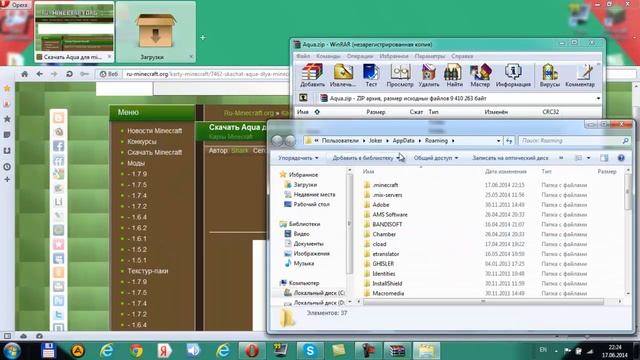Click WinRAR Test (Тест) toolbar icon
The image size is (640, 360).
pos(371,75)
